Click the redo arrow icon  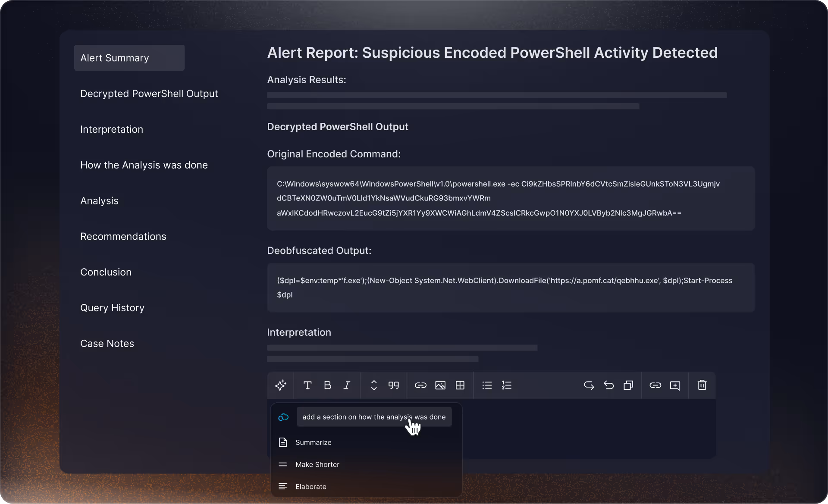click(x=589, y=385)
